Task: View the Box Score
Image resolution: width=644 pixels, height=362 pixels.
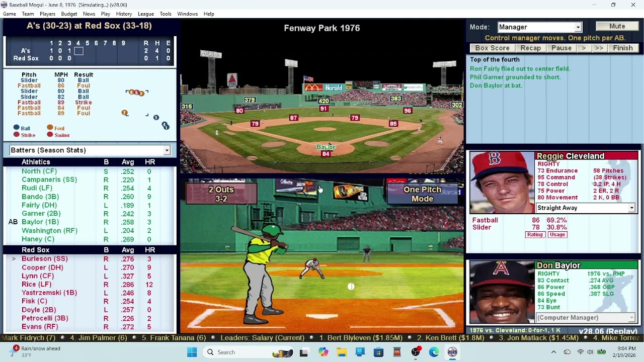Action: 492,48
